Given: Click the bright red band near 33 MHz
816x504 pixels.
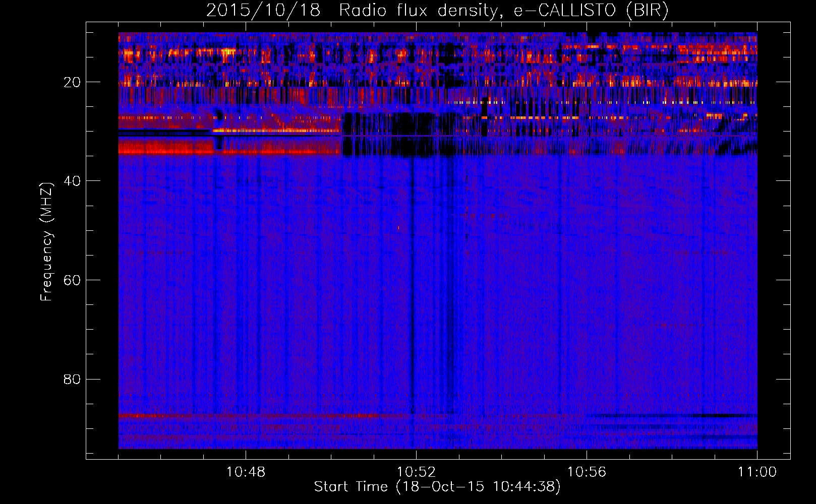Looking at the screenshot, I should tap(166, 147).
